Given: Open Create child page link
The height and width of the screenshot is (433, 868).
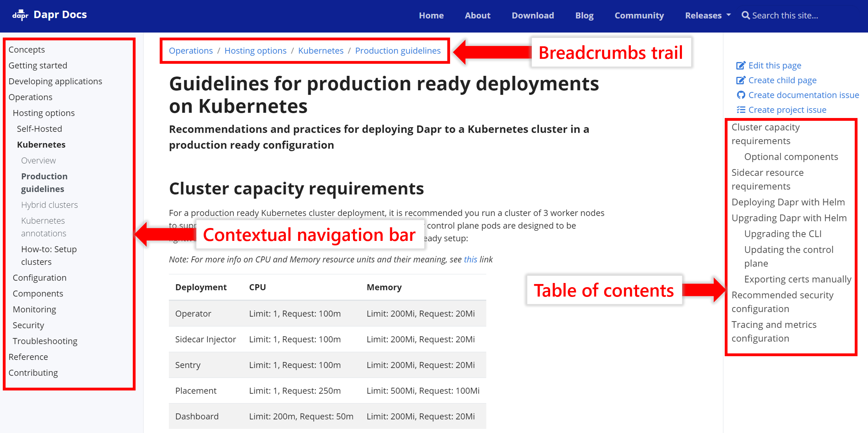Looking at the screenshot, I should pos(782,80).
